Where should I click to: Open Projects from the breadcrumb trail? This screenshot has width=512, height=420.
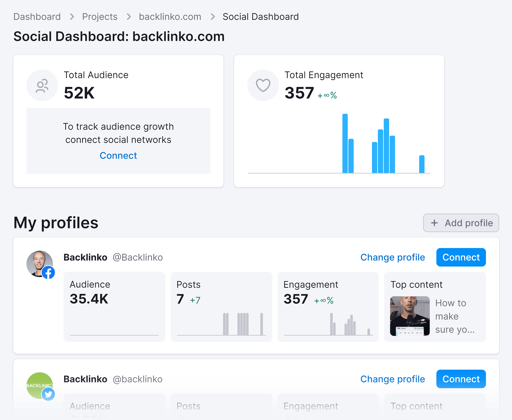coord(100,16)
